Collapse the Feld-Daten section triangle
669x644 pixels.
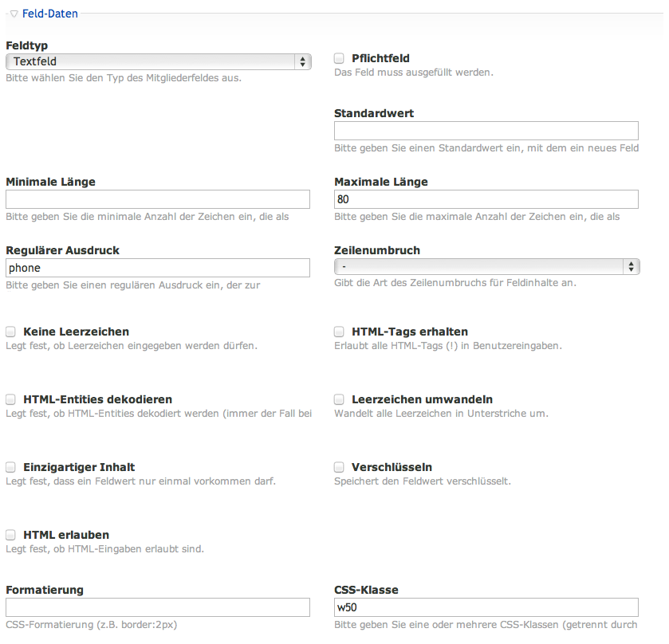[x=14, y=14]
